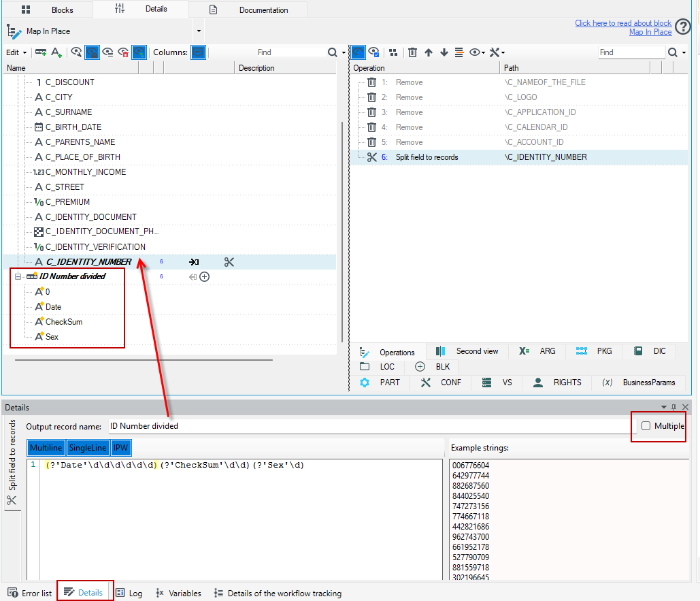Image resolution: width=700 pixels, height=601 pixels.
Task: Click into the operations panel Find field
Action: click(x=632, y=52)
